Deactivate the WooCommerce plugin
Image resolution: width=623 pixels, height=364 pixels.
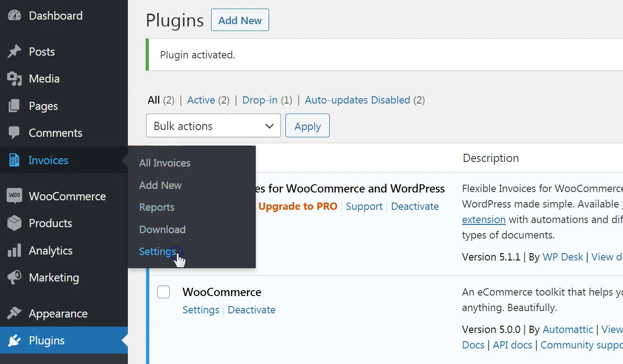coord(252,310)
